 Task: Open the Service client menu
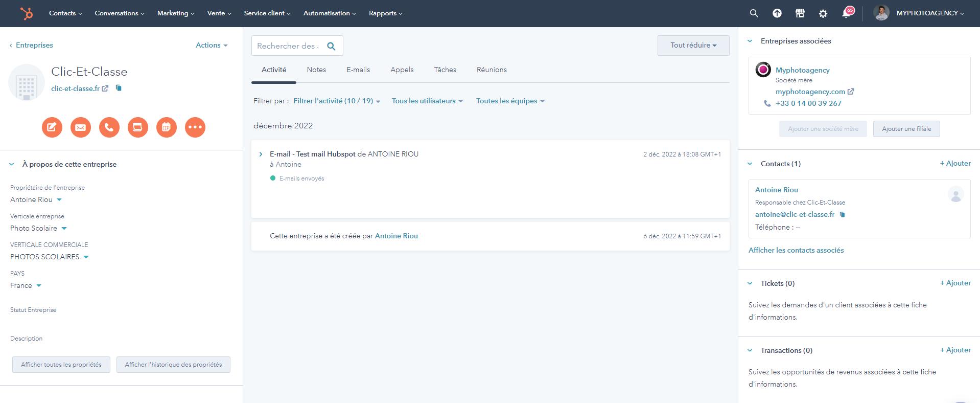tap(267, 13)
